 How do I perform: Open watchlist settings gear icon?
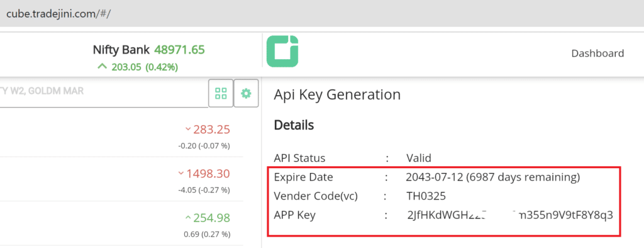(246, 93)
